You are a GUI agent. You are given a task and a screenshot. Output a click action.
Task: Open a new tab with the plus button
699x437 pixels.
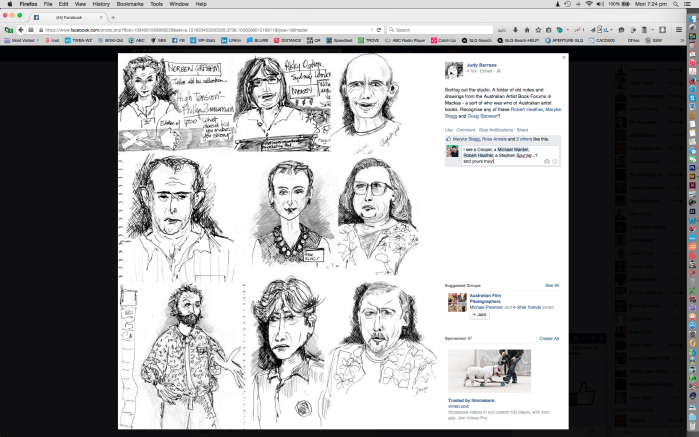(112, 17)
